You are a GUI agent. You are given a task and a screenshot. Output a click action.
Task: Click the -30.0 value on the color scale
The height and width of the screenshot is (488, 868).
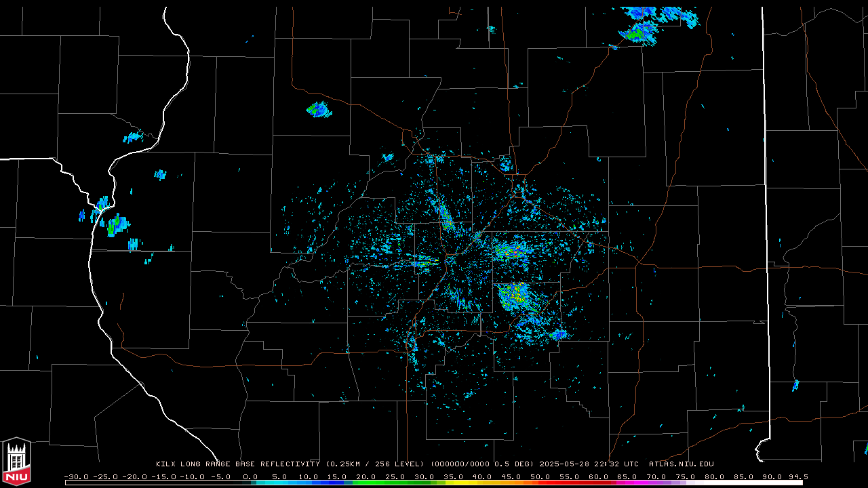point(76,477)
